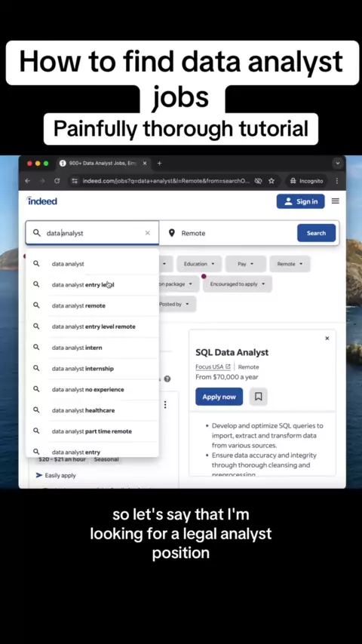The width and height of the screenshot is (362, 644).
Task: Click the help icon next to results
Action: point(167,379)
